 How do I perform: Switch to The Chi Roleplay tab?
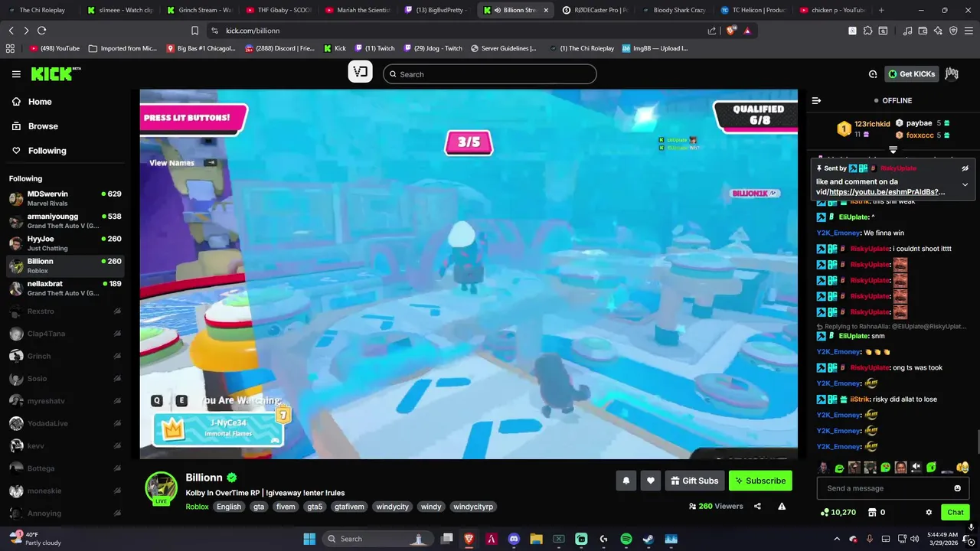coord(40,10)
